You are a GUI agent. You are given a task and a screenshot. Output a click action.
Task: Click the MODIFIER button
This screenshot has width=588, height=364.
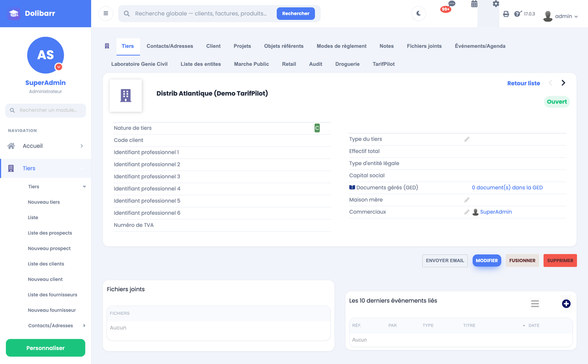(x=487, y=261)
